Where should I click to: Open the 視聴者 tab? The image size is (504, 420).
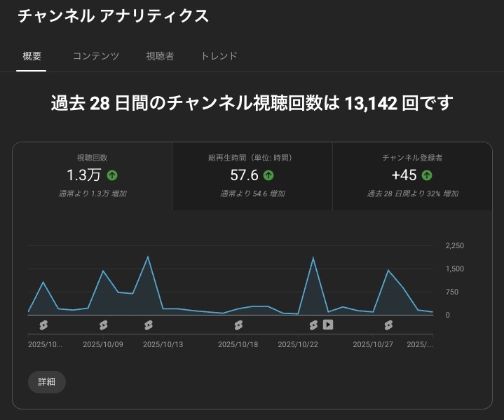tap(160, 56)
